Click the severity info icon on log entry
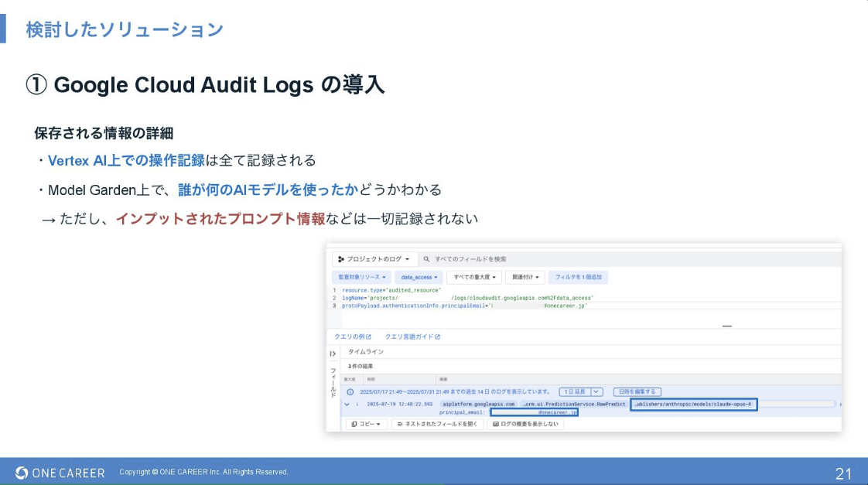The image size is (868, 485). coord(357,404)
